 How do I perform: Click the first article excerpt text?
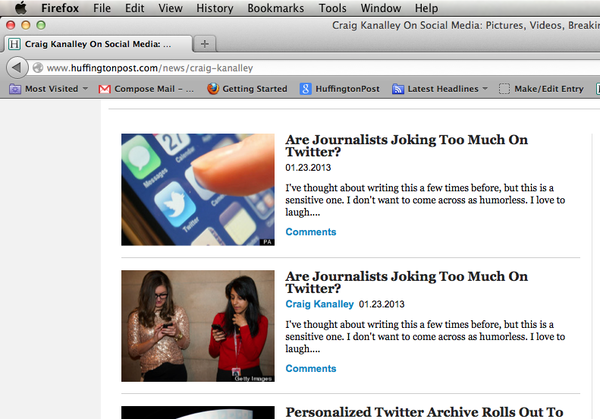pyautogui.click(x=425, y=200)
